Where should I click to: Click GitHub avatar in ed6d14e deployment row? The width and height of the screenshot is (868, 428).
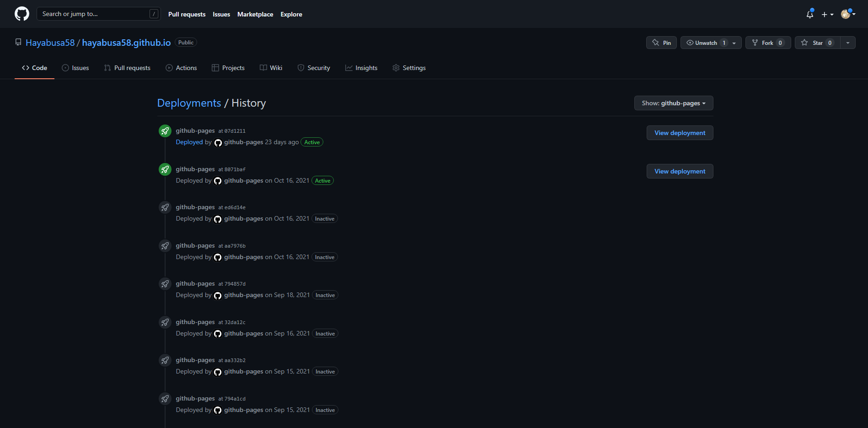click(218, 219)
